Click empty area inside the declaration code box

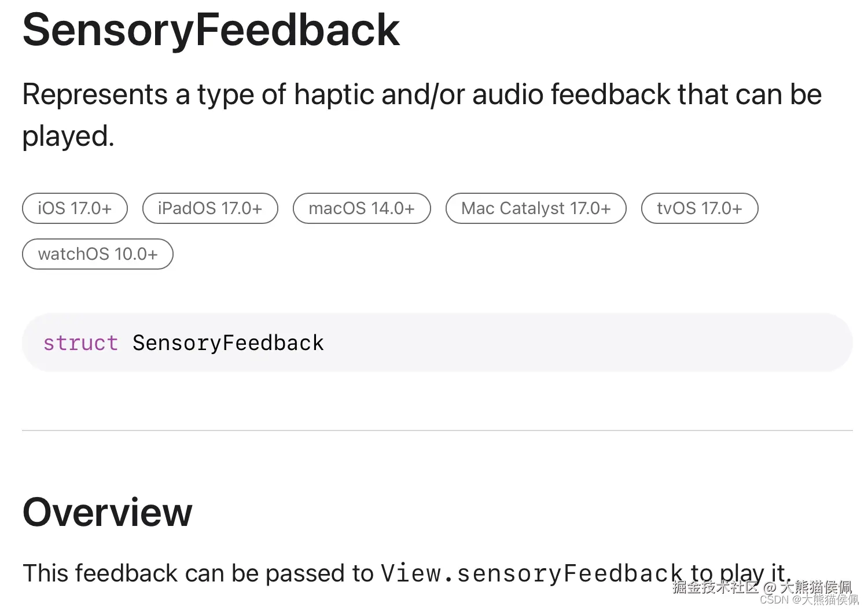pos(579,343)
